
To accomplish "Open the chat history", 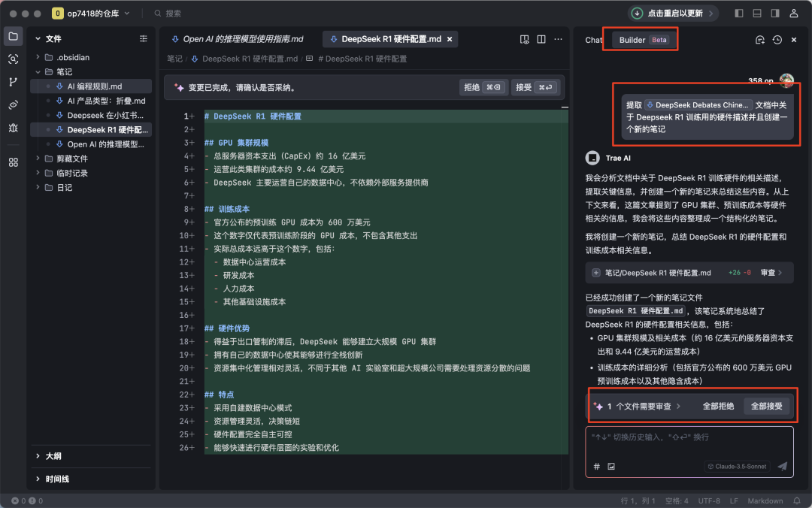I will point(777,39).
